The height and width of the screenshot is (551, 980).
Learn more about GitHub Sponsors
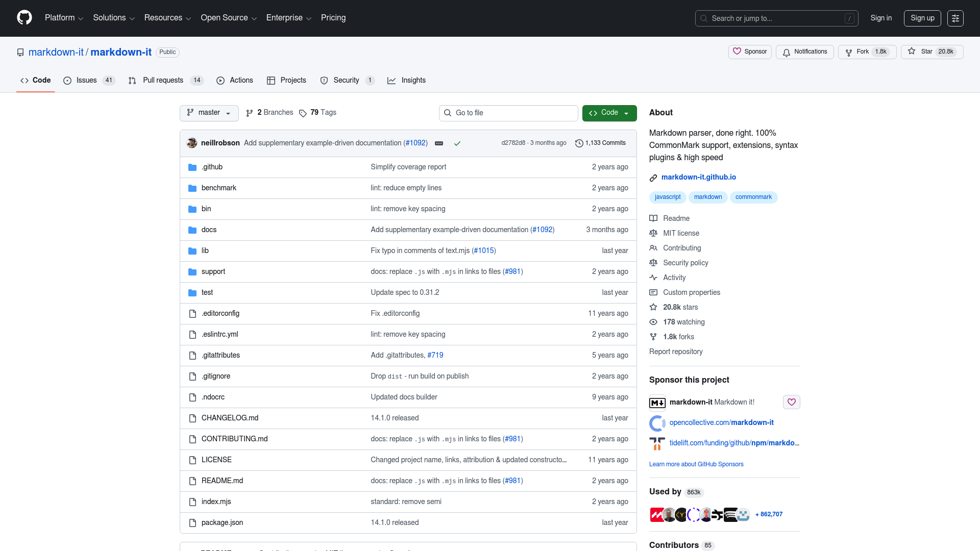(x=696, y=465)
